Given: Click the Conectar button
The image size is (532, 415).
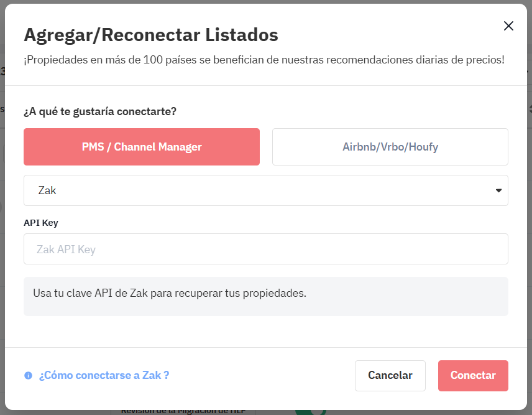Looking at the screenshot, I should [x=473, y=376].
